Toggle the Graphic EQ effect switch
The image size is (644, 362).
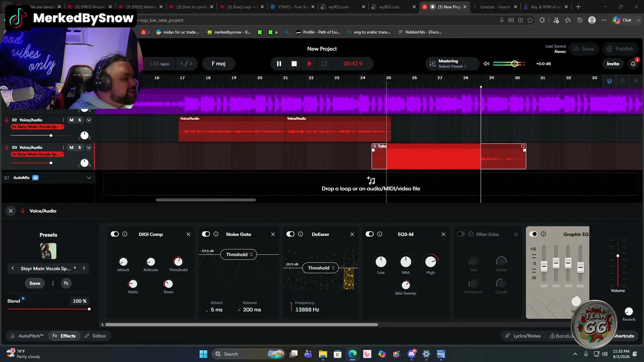(x=533, y=234)
